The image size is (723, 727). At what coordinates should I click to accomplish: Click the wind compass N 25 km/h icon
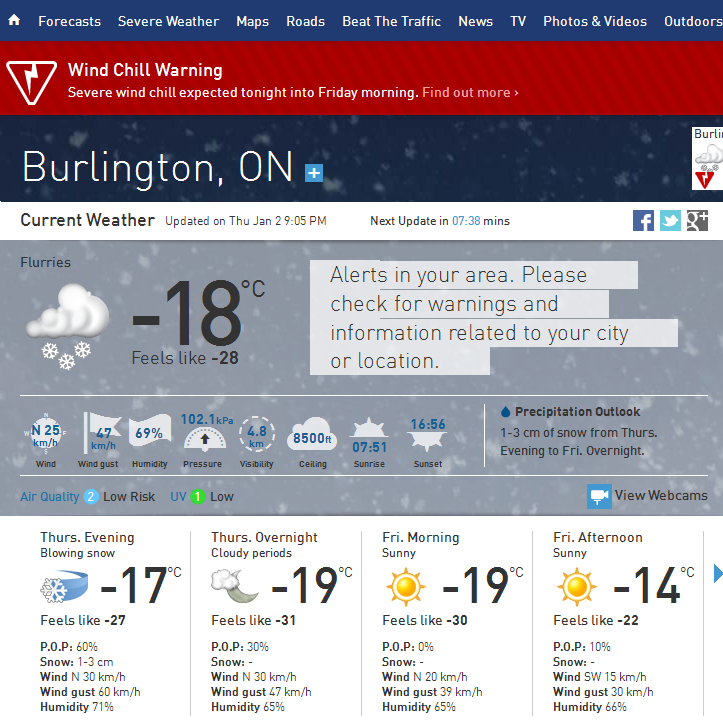(45, 435)
